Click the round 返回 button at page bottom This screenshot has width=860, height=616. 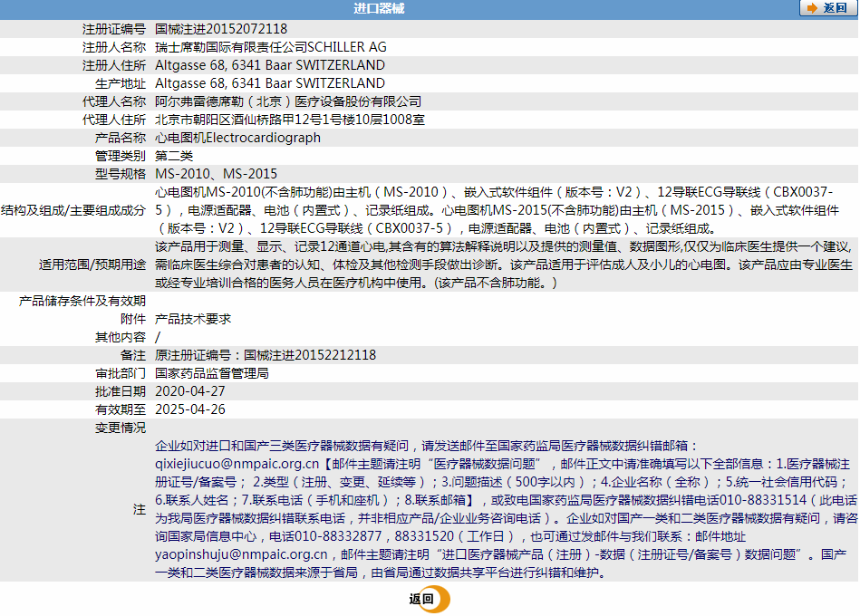(430, 599)
